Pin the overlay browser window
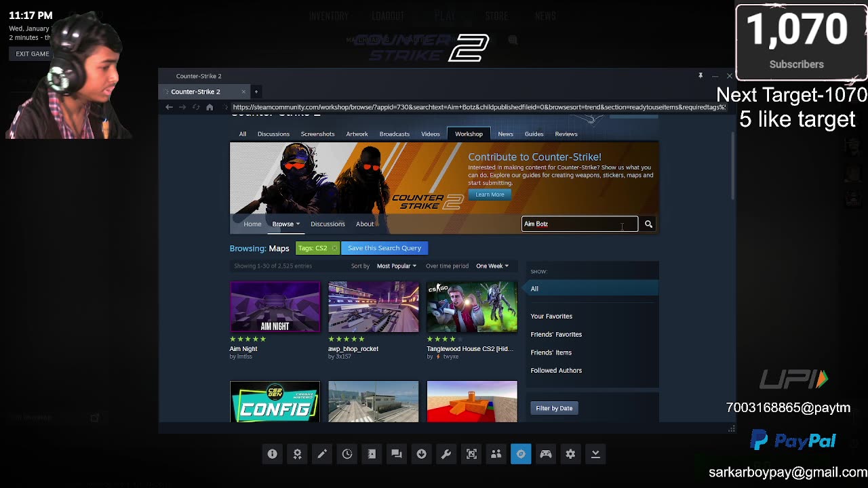Viewport: 868px width, 488px height. 701,76
